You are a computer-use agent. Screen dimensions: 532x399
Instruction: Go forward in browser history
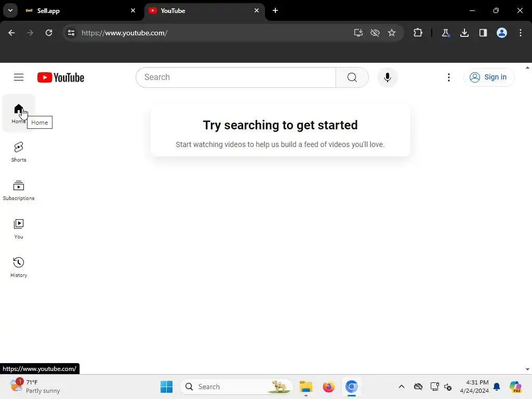click(30, 33)
